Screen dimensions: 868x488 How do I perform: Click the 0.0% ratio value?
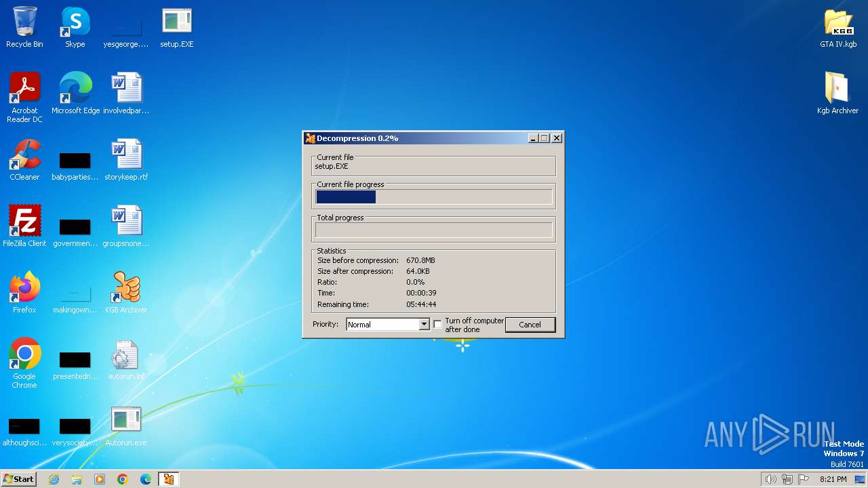(415, 282)
